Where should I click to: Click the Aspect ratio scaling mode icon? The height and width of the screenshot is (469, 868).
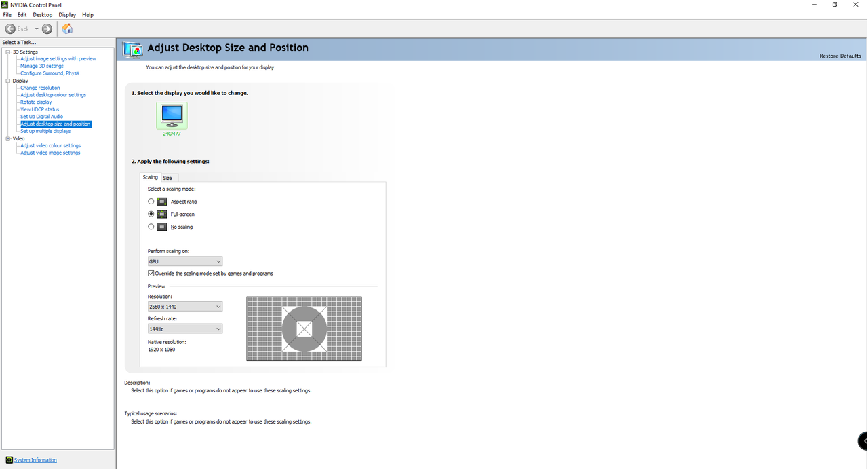pyautogui.click(x=162, y=202)
